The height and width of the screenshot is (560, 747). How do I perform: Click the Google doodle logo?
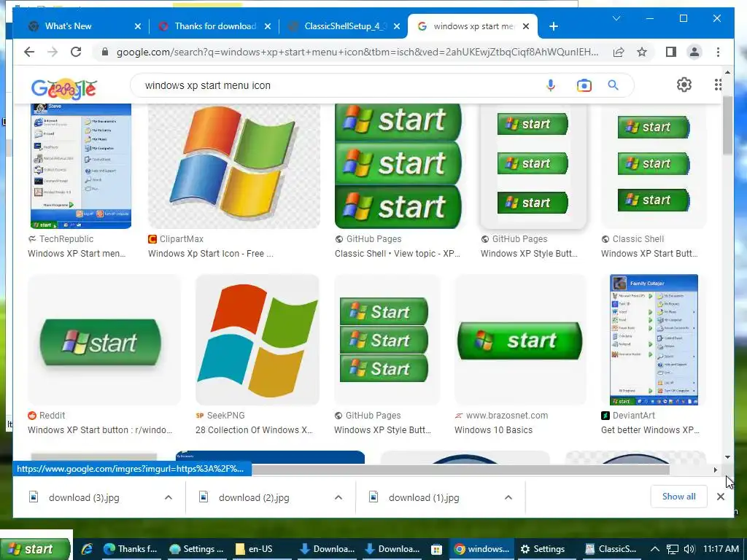pyautogui.click(x=64, y=88)
